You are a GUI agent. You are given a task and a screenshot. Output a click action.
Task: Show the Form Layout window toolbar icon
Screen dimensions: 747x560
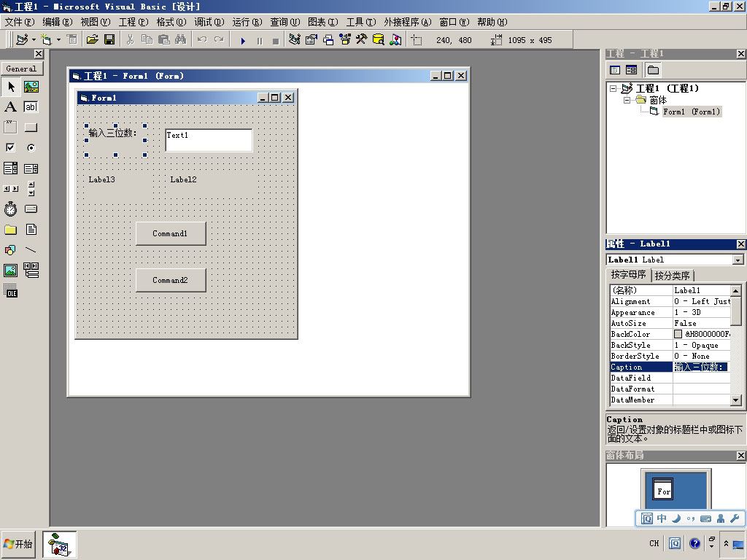click(328, 39)
